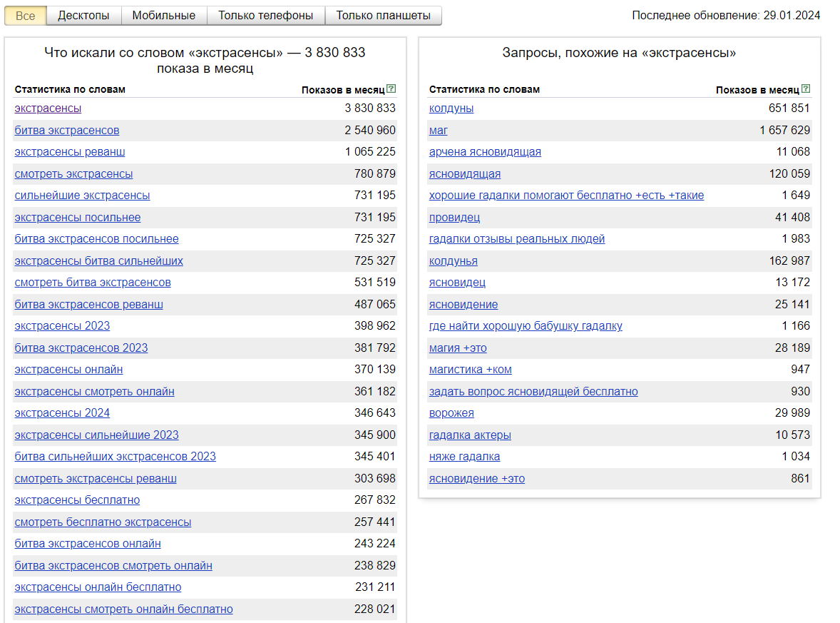Select the "Все" device filter tab
The height and width of the screenshot is (623, 840).
[x=25, y=16]
